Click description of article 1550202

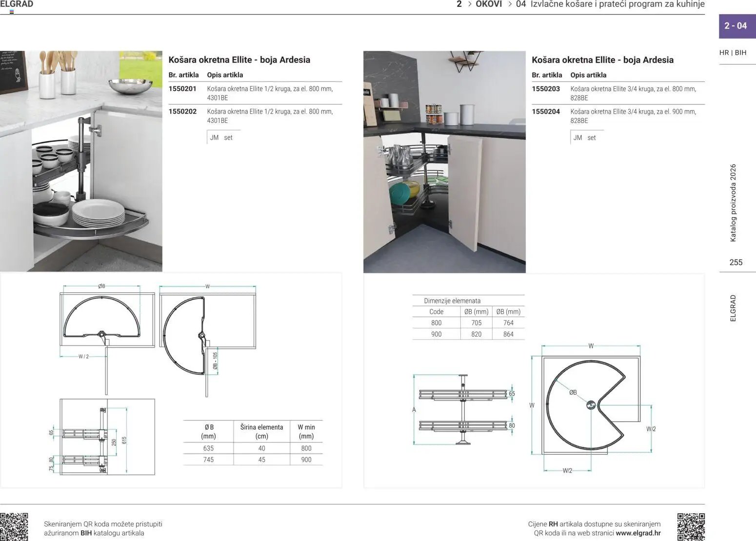coord(270,116)
